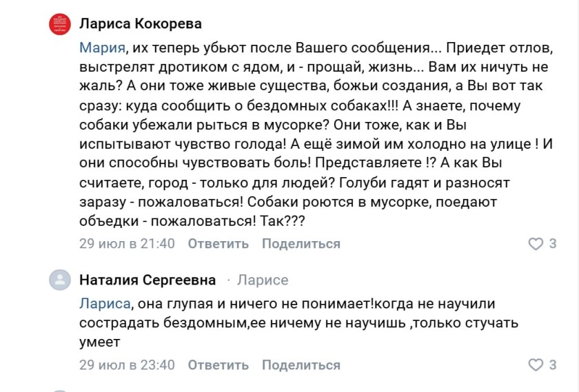The image size is (579, 392).
Task: Open the 29 июл в 21:40 timestamp
Action: point(127,244)
